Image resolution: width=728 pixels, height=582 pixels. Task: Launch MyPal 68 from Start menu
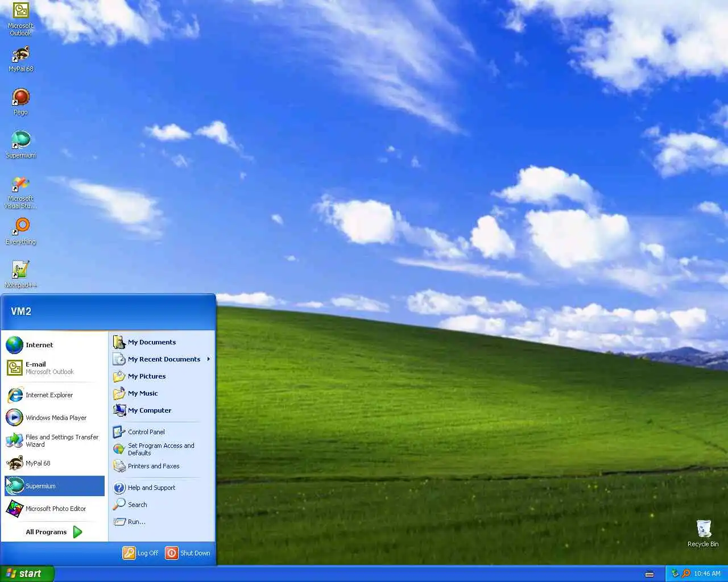pyautogui.click(x=55, y=463)
